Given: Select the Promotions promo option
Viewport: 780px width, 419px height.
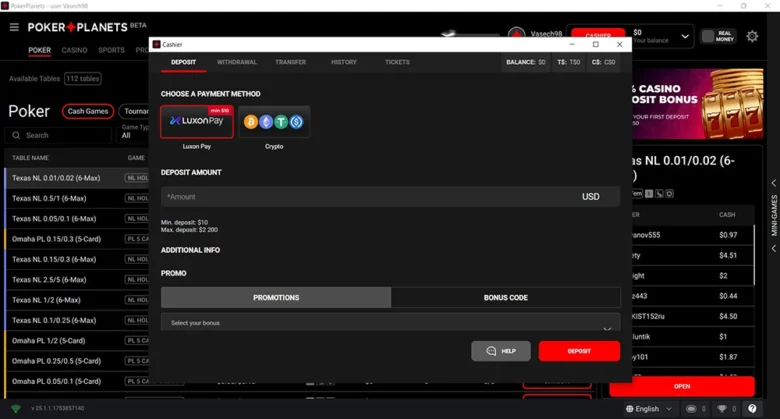Looking at the screenshot, I should coord(276,298).
